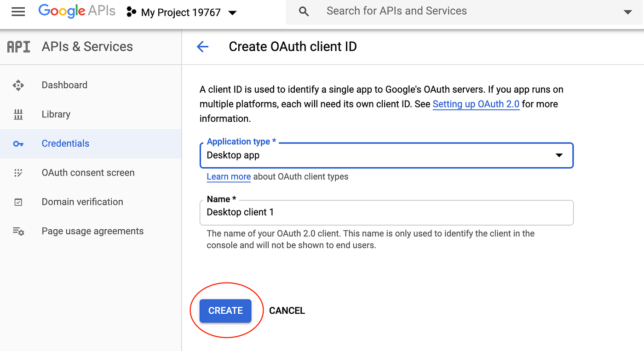Expand the search bar dropdown arrow
Viewport: 644px width, 351px height.
pos(628,12)
